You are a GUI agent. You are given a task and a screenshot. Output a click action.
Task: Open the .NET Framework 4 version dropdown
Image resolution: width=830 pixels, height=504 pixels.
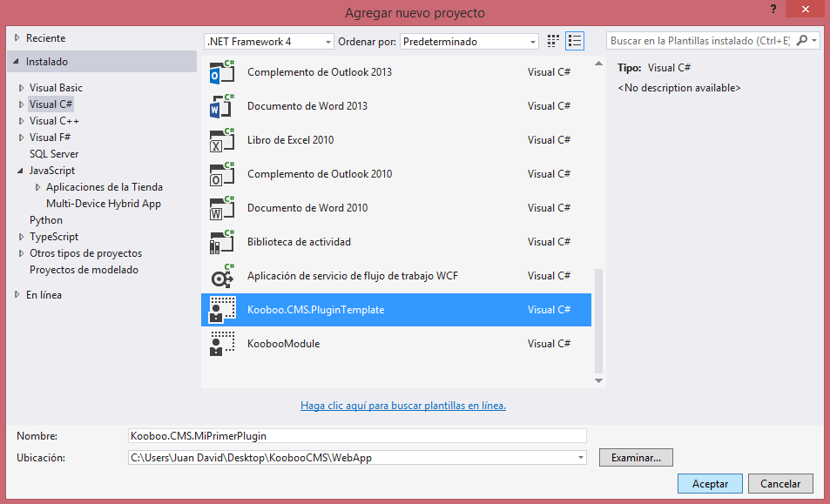tap(269, 41)
